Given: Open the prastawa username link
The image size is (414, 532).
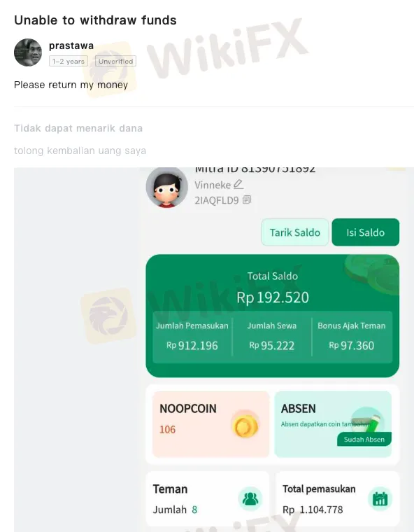Looking at the screenshot, I should coord(71,45).
